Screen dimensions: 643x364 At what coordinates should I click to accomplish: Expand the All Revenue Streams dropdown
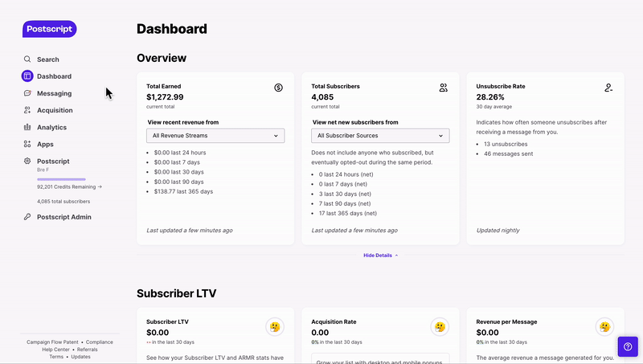pos(216,136)
